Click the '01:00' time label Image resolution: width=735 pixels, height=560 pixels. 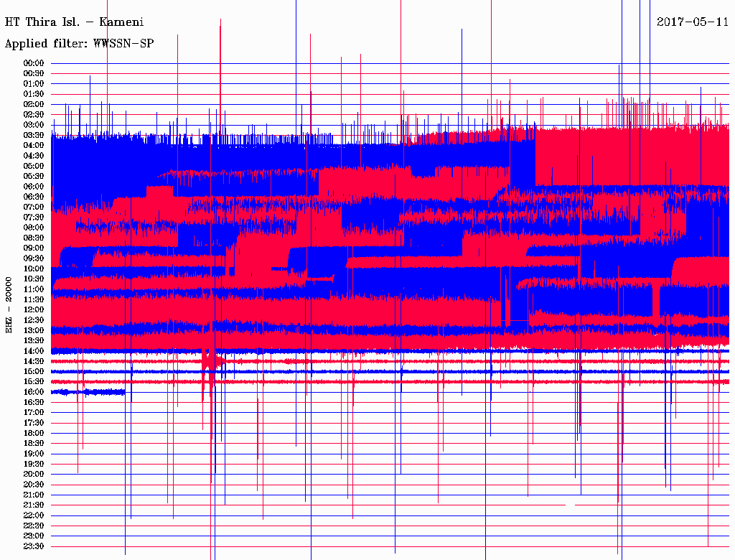[34, 84]
